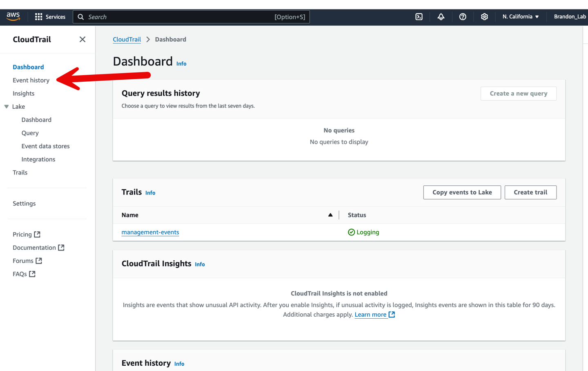588x371 pixels.
Task: Click the Logging status text
Action: pos(368,232)
